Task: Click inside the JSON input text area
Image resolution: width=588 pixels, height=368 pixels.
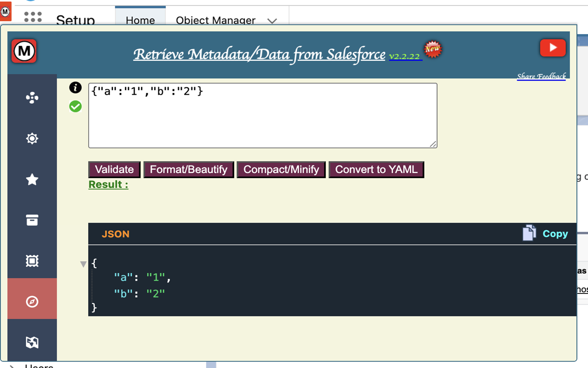Action: tap(263, 115)
